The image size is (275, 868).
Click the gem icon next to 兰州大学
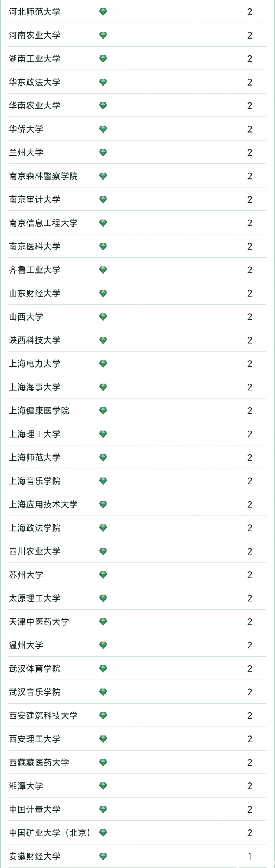[x=103, y=153]
